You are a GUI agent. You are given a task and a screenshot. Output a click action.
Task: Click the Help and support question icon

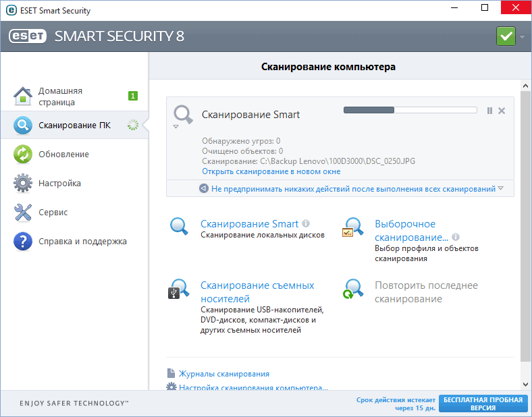tap(23, 242)
